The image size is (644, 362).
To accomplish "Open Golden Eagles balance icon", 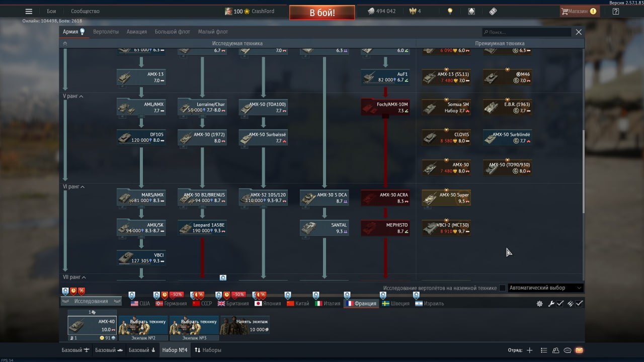I will pyautogui.click(x=415, y=11).
